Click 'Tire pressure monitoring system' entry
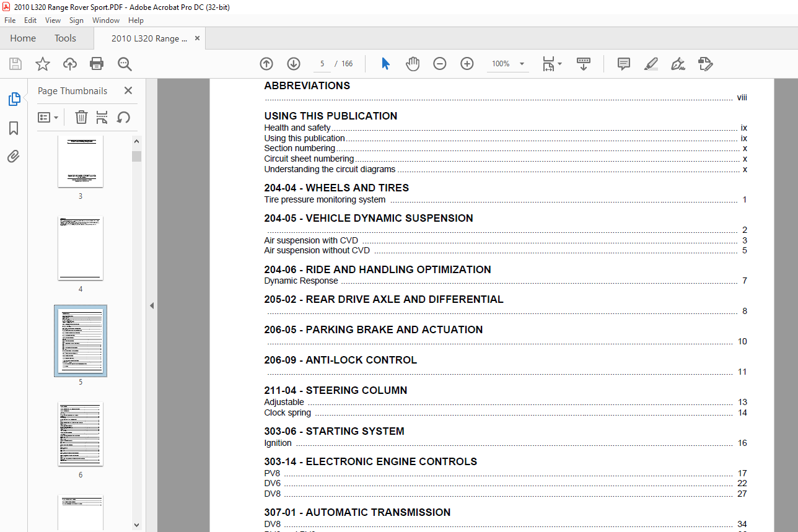798x532 pixels. (325, 200)
